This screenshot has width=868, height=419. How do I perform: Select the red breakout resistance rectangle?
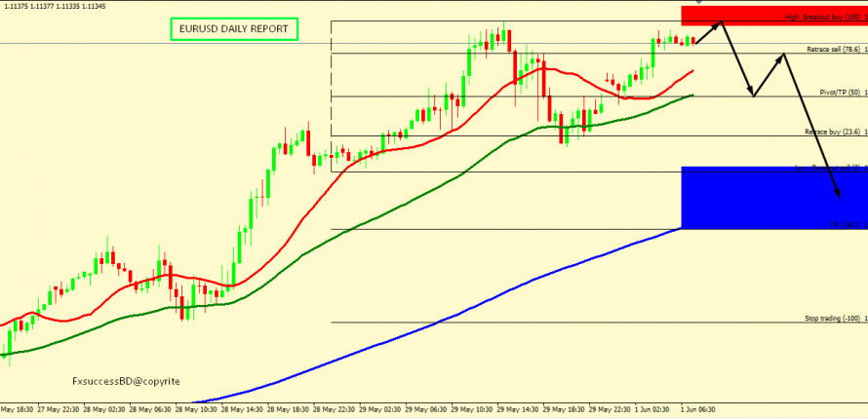(x=741, y=16)
